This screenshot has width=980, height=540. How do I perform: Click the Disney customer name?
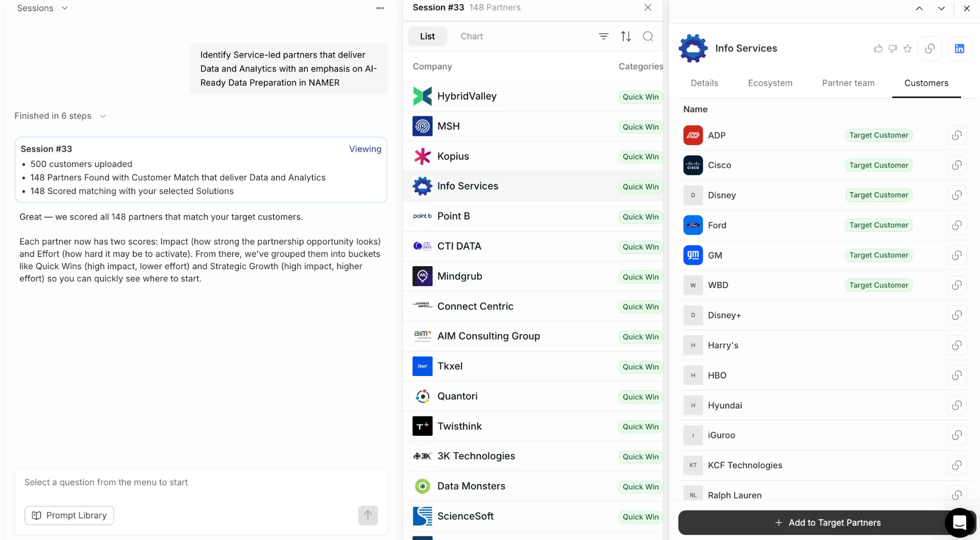722,195
